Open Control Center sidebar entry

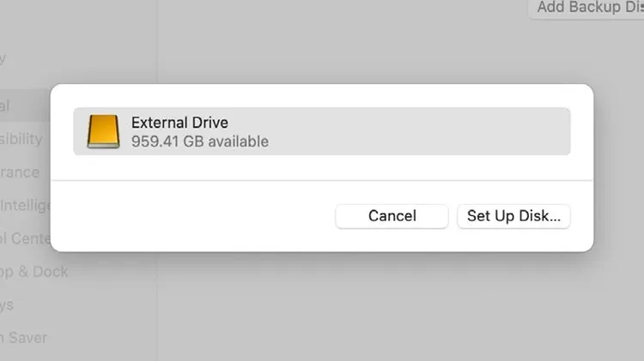point(25,238)
